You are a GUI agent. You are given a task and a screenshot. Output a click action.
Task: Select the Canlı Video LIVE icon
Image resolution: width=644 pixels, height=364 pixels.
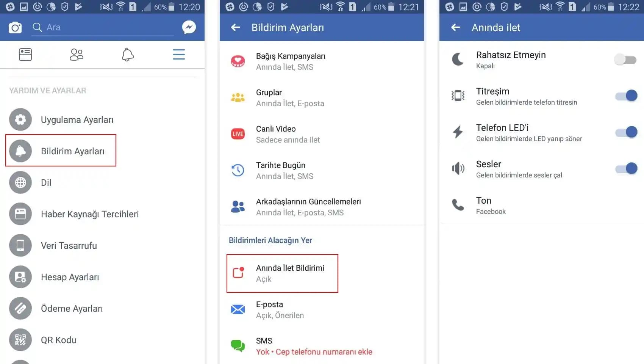point(238,134)
